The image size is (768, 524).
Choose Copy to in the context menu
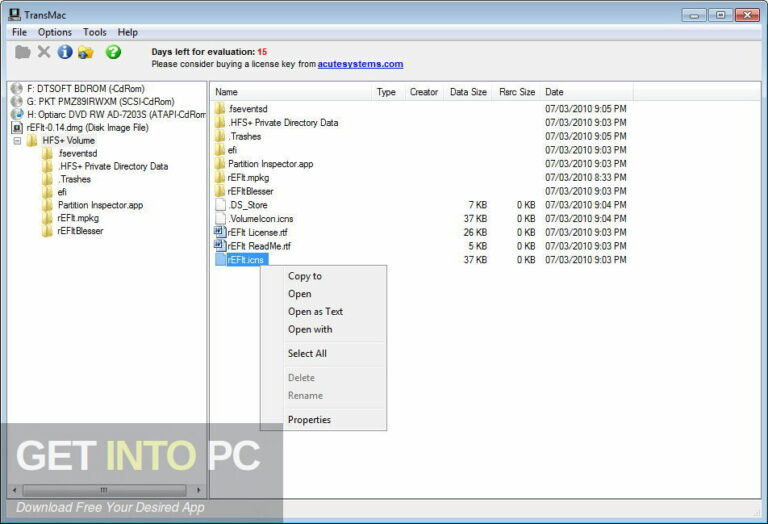coord(323,276)
